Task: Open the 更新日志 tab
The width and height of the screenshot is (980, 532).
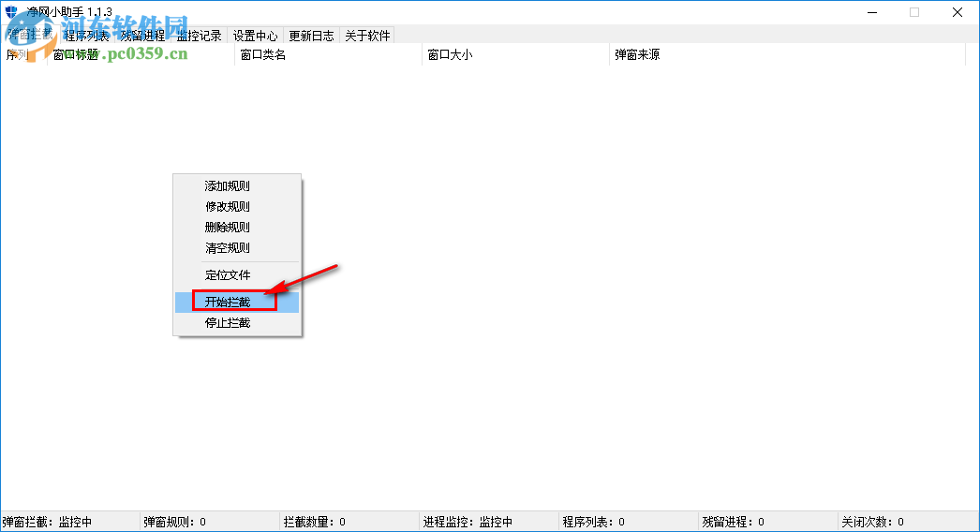Action: coord(311,36)
